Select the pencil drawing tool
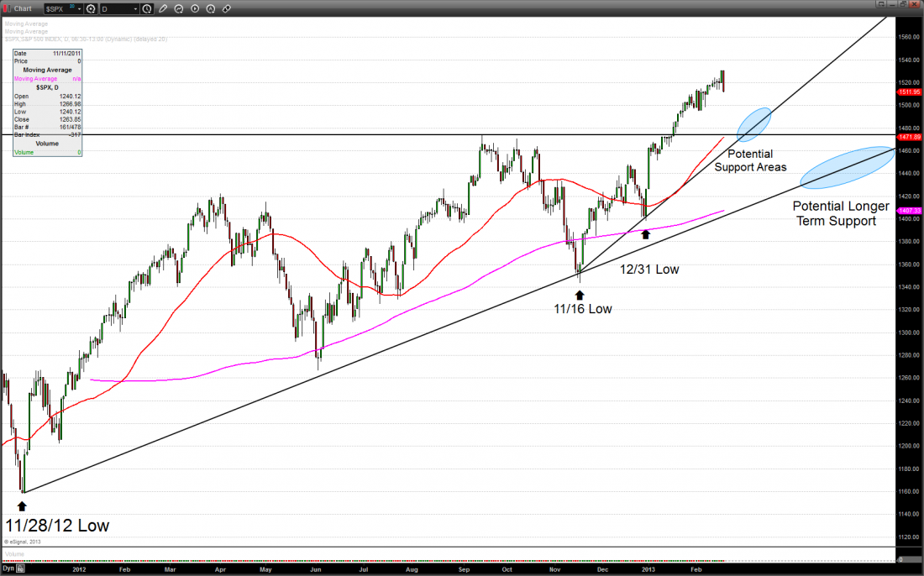Viewport: 924px width, 576px height. 163,8
